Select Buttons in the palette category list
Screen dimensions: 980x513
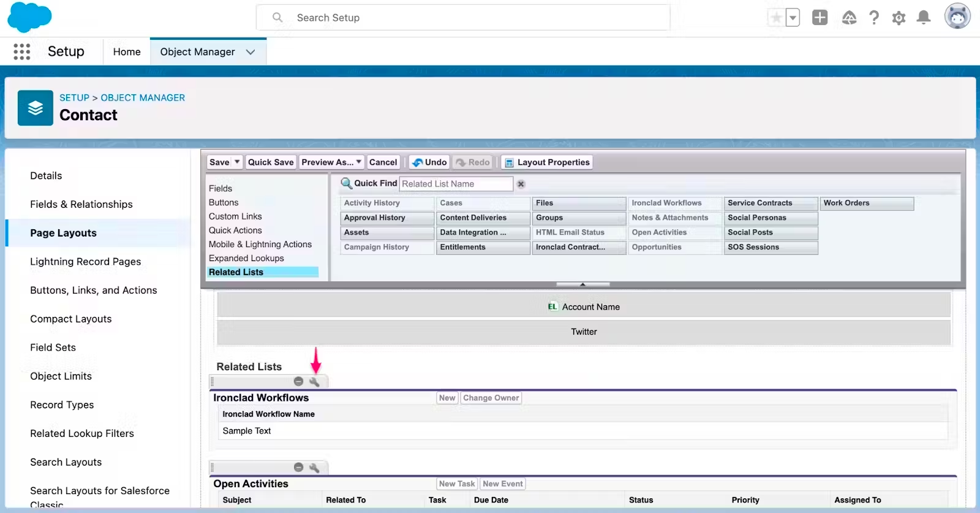(224, 203)
